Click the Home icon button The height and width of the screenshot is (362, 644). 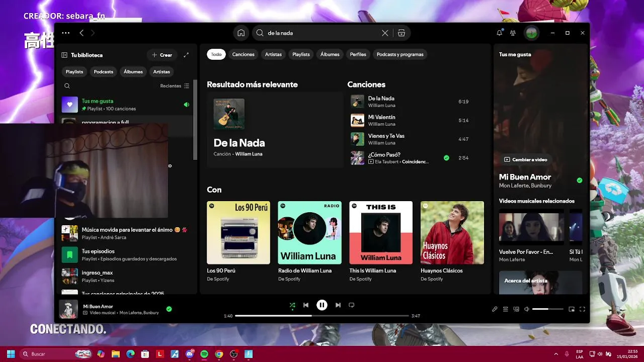[x=241, y=33]
